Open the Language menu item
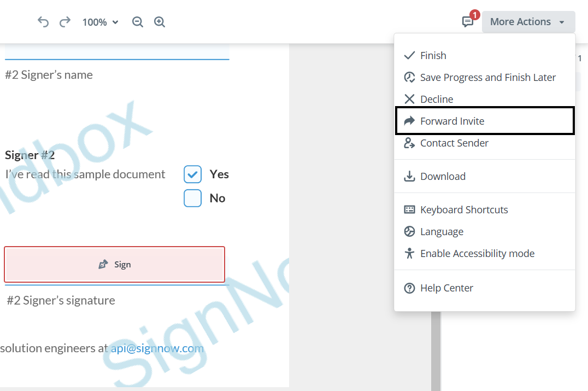This screenshot has width=588, height=391. [x=485, y=231]
